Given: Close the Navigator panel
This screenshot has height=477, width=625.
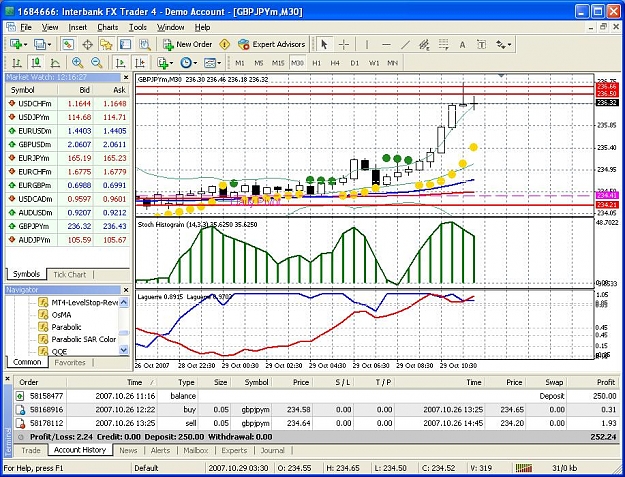Looking at the screenshot, I should click(x=126, y=290).
